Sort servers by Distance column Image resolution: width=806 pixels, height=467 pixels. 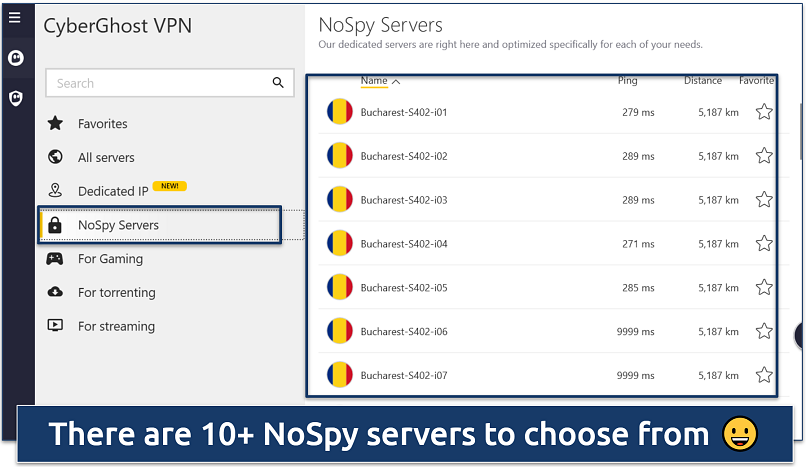coord(703,81)
